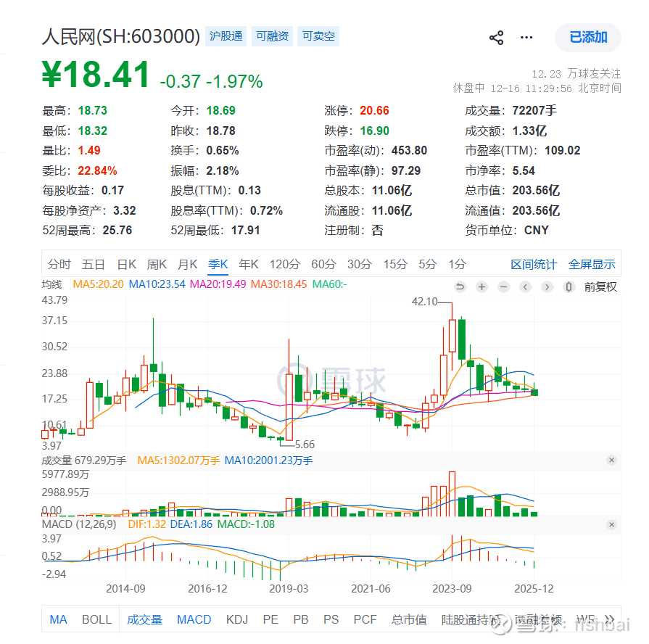Toggle the 陆股通持股 indicator

point(471,619)
